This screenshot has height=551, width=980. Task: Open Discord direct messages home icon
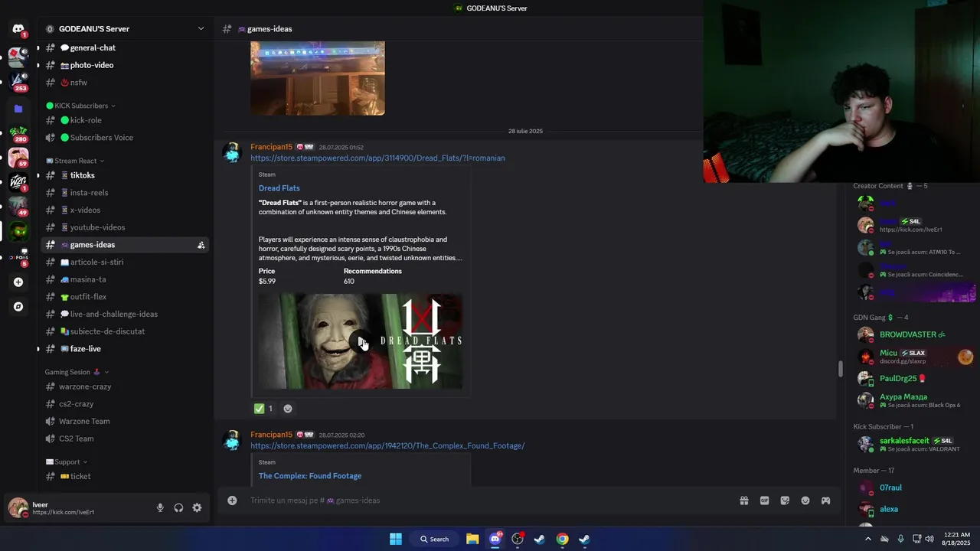coord(18,29)
